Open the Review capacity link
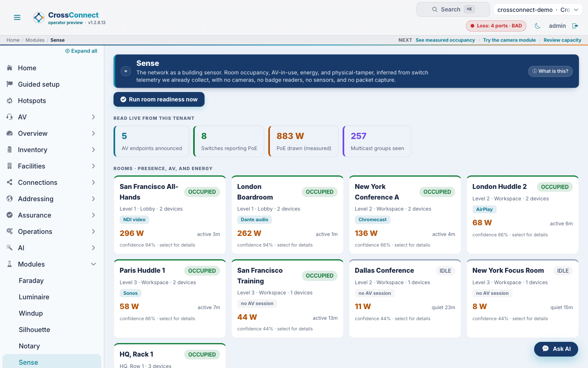This screenshot has height=368, width=588. pos(562,40)
